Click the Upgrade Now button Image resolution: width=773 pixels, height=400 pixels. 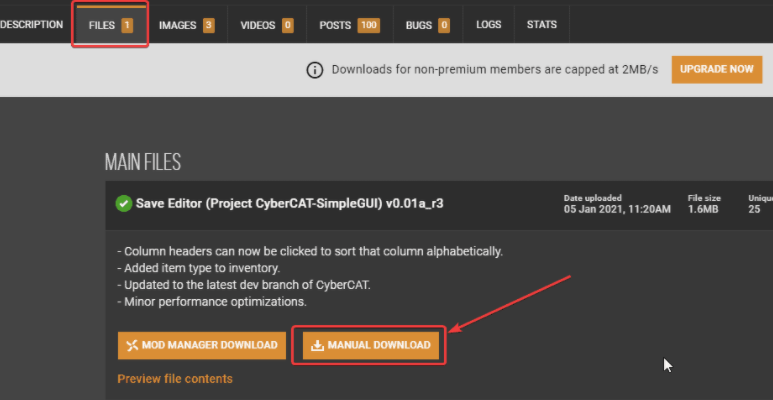click(717, 70)
